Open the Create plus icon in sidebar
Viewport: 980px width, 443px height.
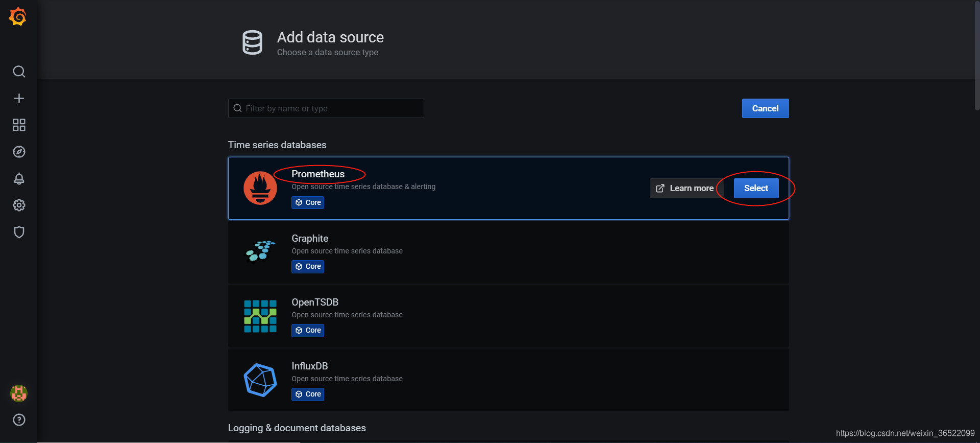(19, 98)
